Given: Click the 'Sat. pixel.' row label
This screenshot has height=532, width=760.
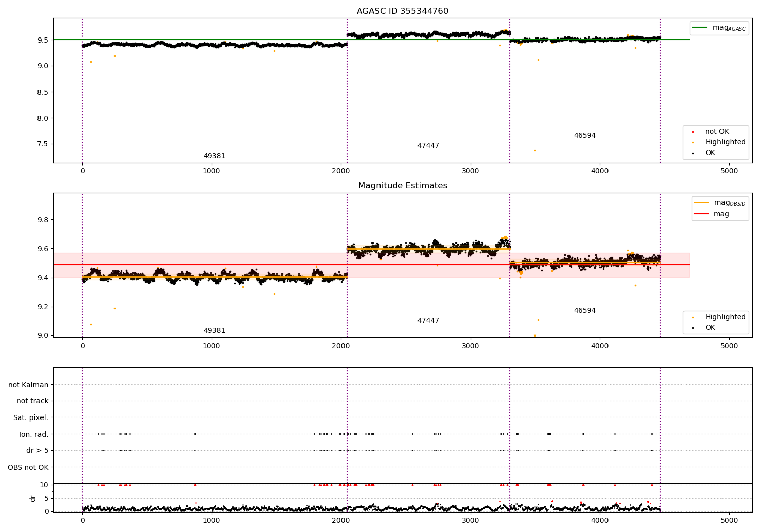Looking at the screenshot, I should [30, 418].
